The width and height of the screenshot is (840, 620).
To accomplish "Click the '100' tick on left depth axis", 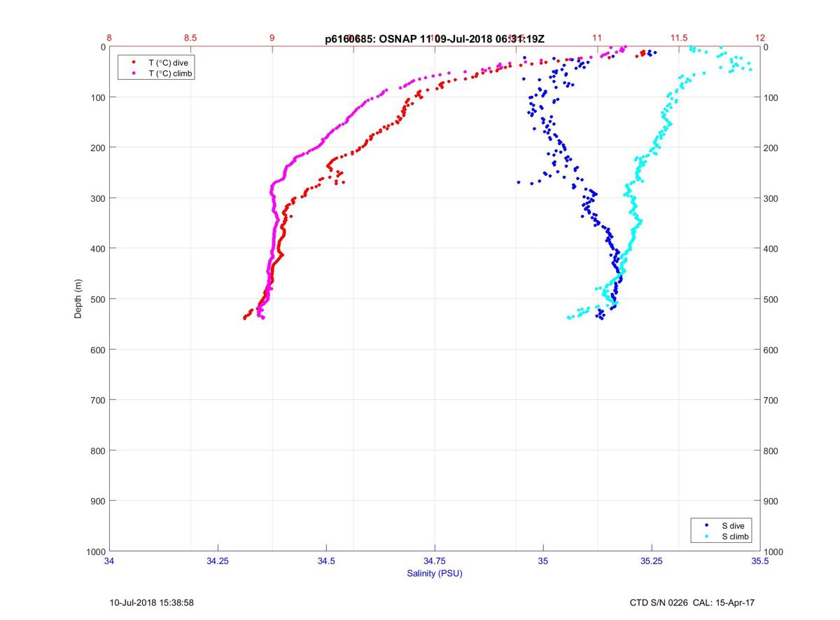I will point(98,97).
